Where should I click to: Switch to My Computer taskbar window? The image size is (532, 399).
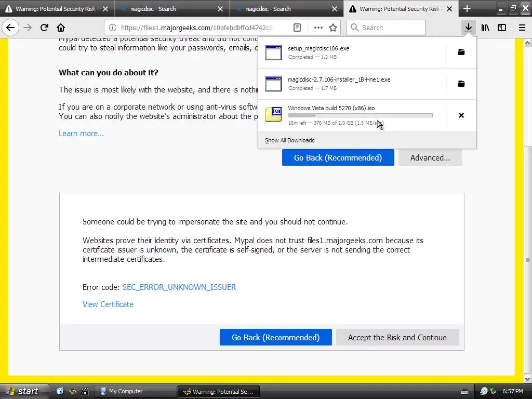[136, 391]
